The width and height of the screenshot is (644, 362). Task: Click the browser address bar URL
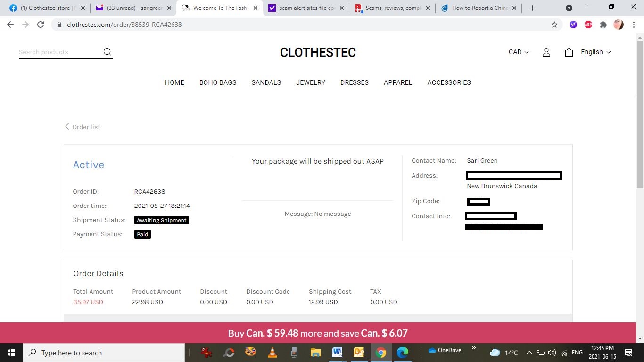point(124,25)
